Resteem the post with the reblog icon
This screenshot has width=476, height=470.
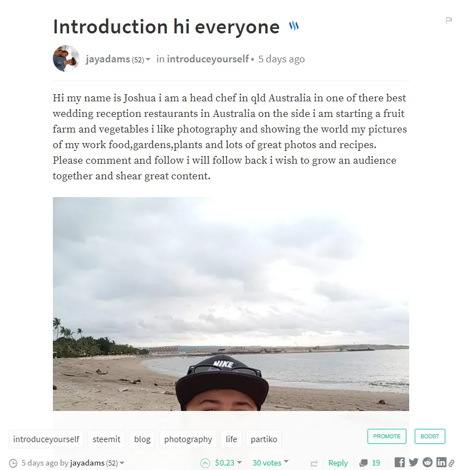(314, 463)
